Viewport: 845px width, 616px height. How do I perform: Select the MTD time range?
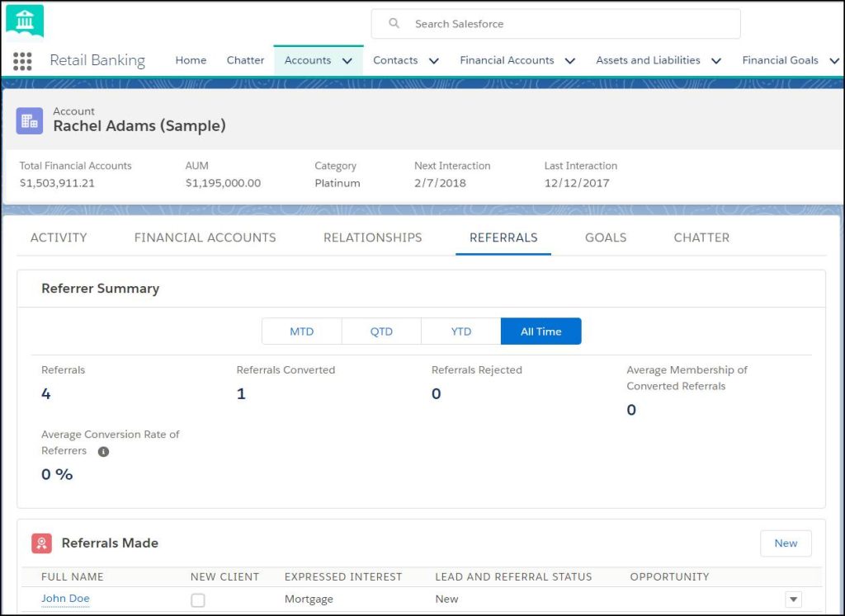(301, 332)
